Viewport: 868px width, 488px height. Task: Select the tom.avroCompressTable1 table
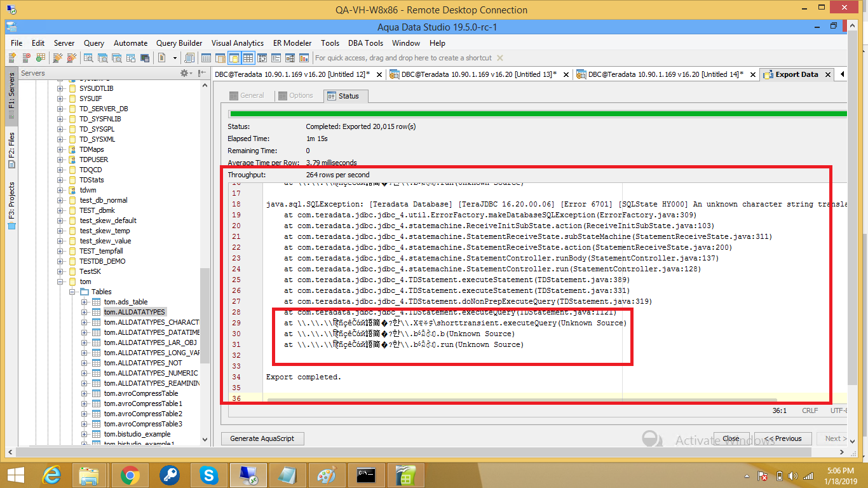[x=143, y=403]
